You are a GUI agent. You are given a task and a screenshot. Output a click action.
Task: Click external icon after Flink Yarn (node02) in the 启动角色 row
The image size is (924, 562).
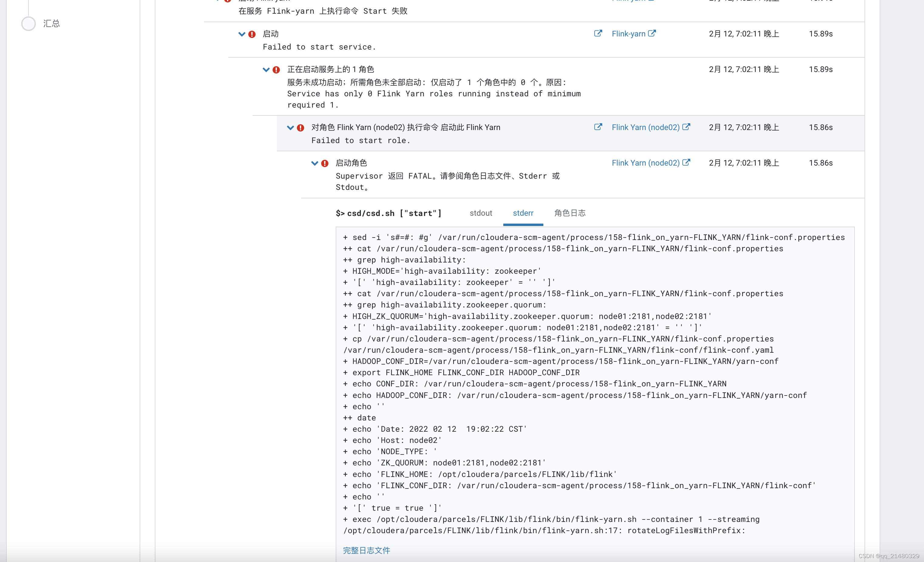click(686, 163)
